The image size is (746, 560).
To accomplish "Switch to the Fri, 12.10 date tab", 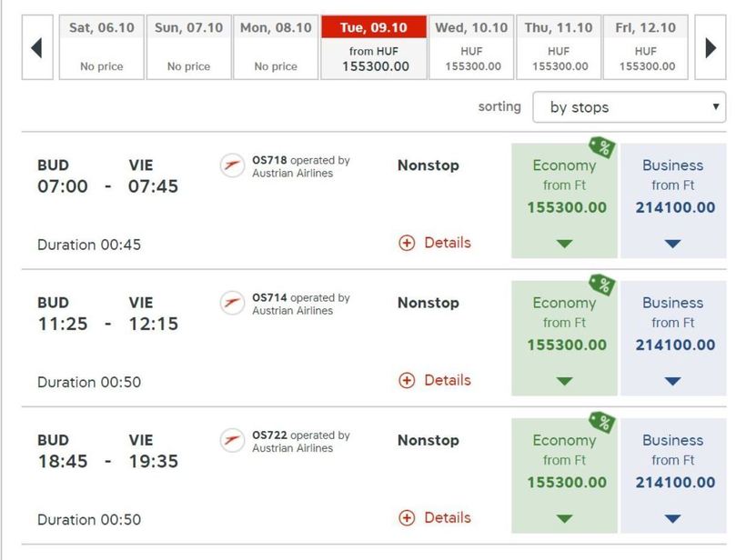I will [646, 47].
